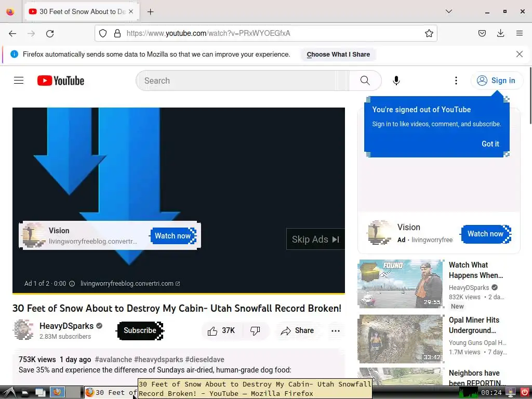Open a new browser tab
The image size is (532, 399).
[x=150, y=12]
